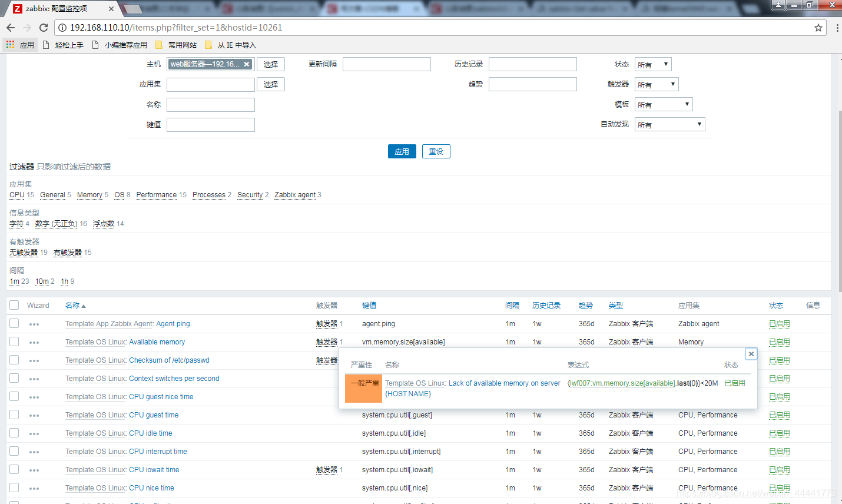Filter by 浮点数 information type

coord(104,224)
